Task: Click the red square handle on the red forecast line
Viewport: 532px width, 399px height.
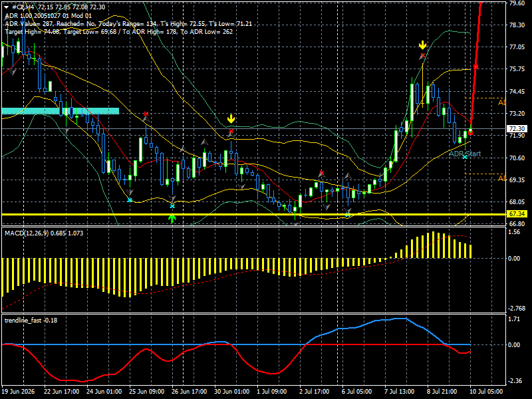Action: [x=475, y=67]
